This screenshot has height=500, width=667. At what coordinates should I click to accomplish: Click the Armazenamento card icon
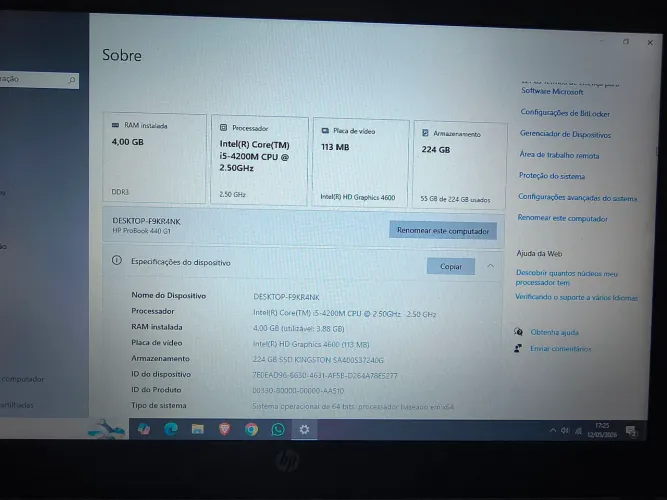[425, 133]
